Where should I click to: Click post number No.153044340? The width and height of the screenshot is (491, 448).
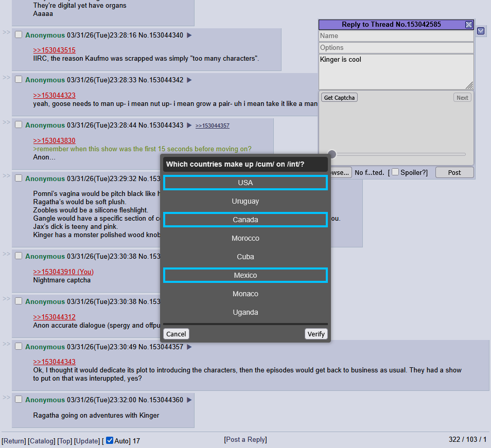161,35
